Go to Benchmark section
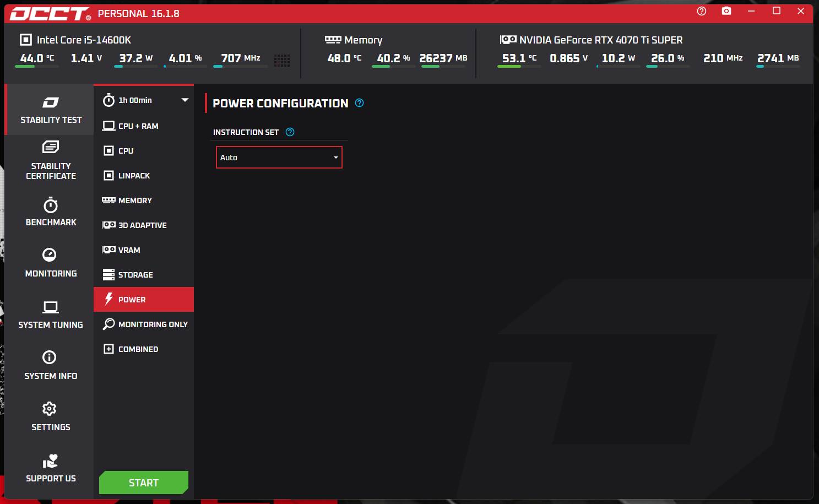 click(50, 212)
